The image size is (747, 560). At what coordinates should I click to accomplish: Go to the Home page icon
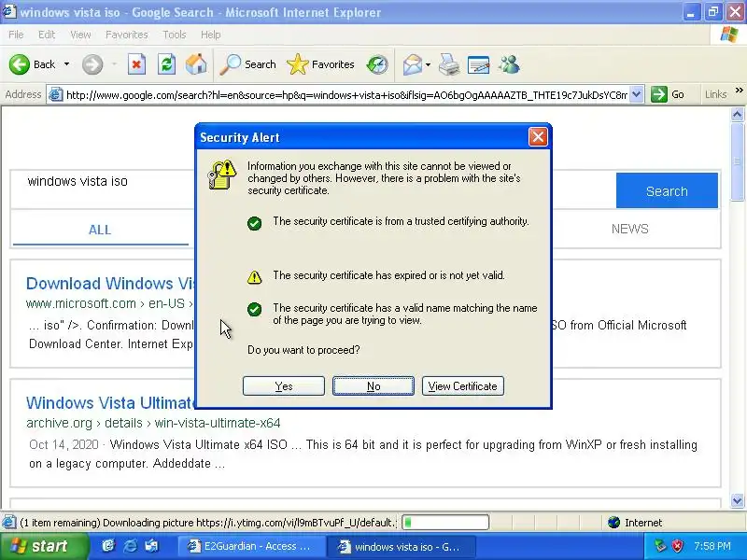[196, 64]
